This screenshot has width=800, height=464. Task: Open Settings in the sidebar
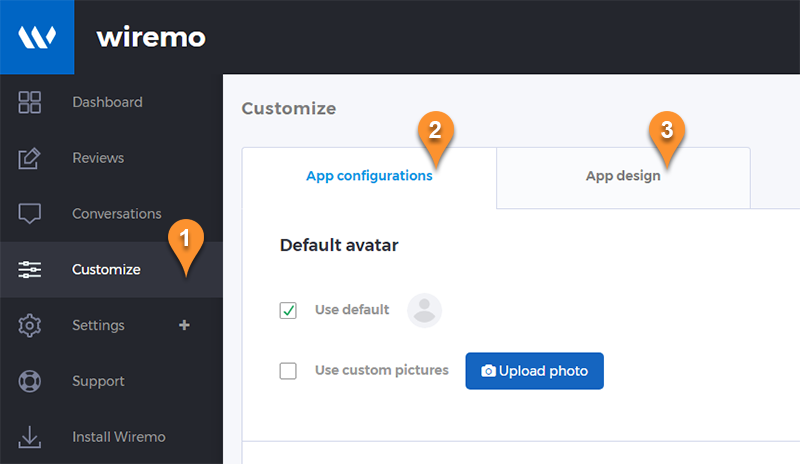click(111, 325)
